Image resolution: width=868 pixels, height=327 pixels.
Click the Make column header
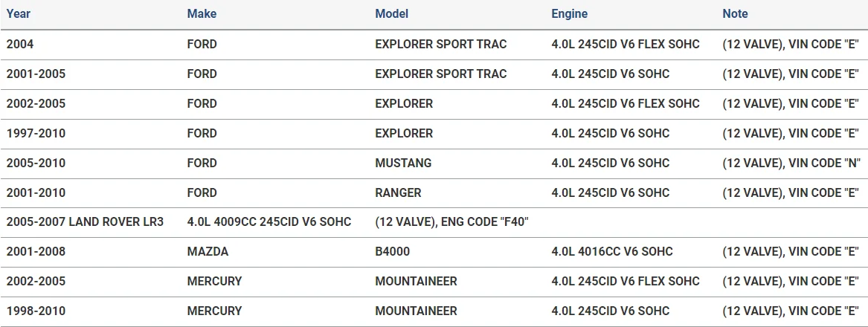[202, 13]
